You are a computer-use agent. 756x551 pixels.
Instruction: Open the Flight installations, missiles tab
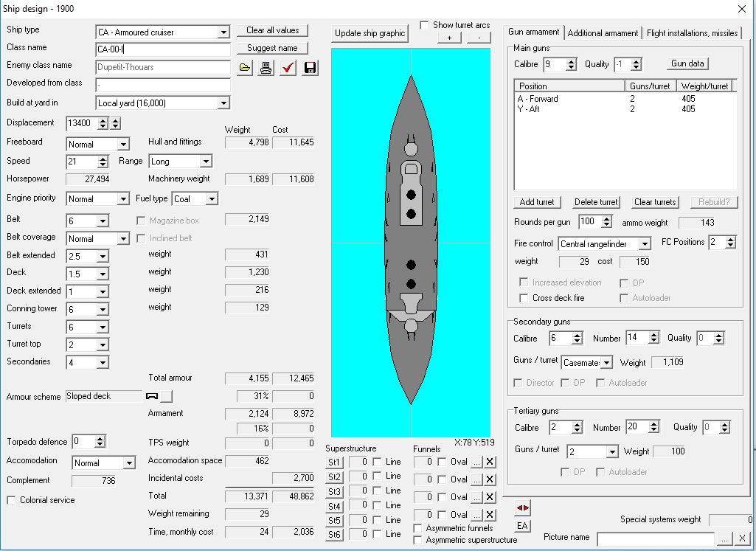(692, 33)
